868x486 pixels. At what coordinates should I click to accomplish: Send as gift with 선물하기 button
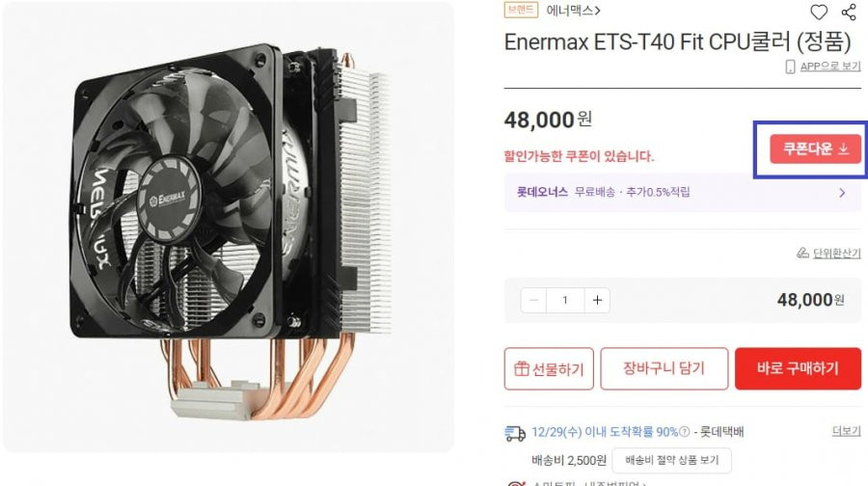[x=549, y=368]
